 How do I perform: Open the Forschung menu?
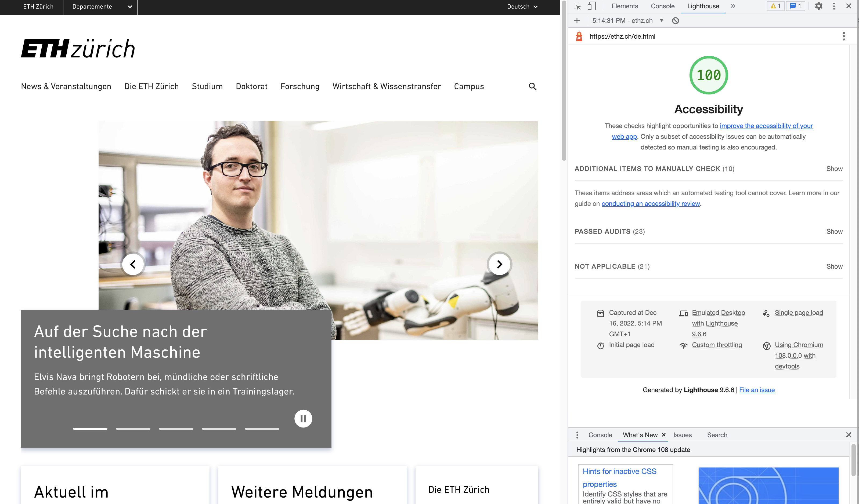[300, 86]
